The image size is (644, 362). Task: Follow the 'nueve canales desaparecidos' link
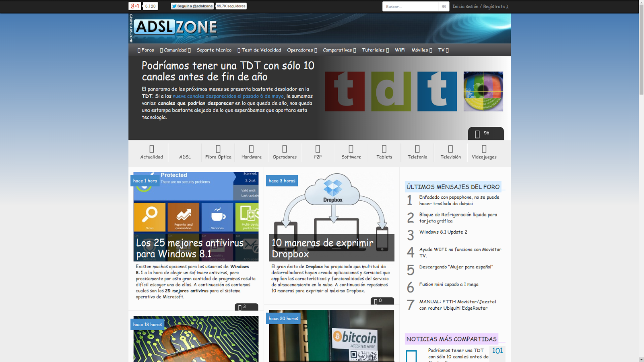click(228, 96)
